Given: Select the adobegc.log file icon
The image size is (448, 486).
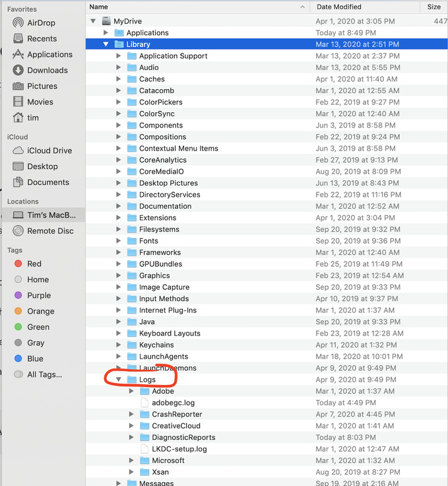Looking at the screenshot, I should 144,402.
